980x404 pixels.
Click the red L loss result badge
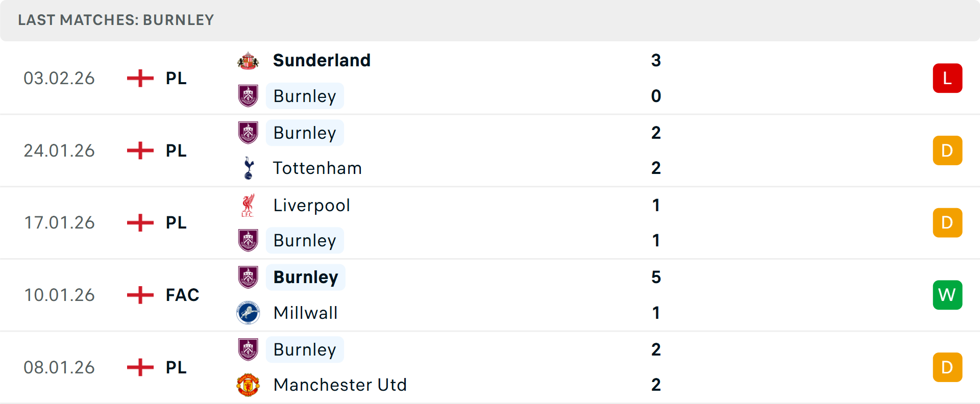pyautogui.click(x=947, y=78)
